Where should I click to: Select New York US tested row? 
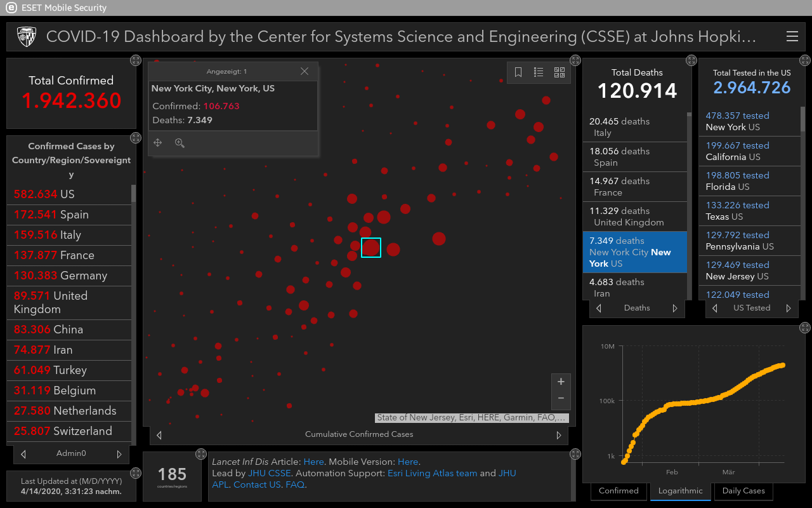[750, 121]
